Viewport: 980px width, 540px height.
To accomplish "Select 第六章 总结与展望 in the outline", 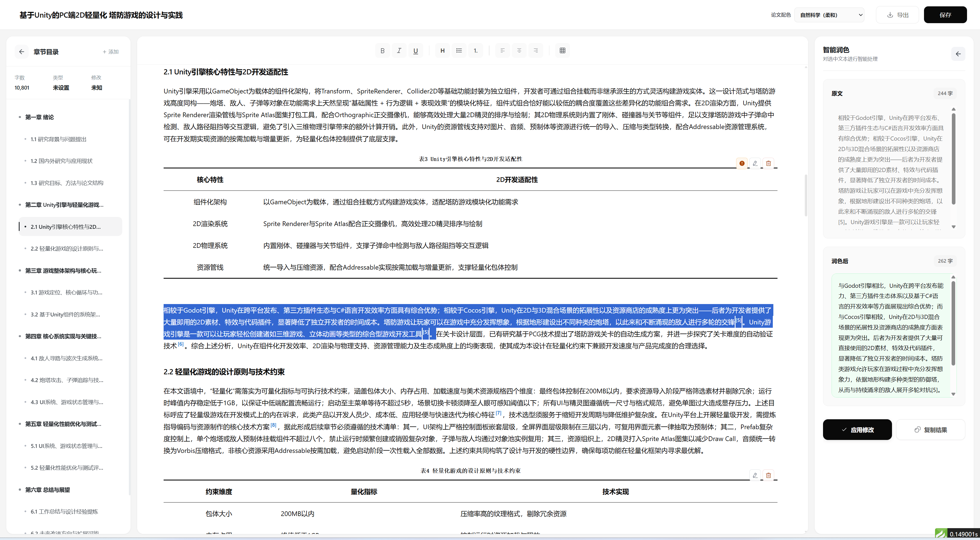I will point(47,490).
